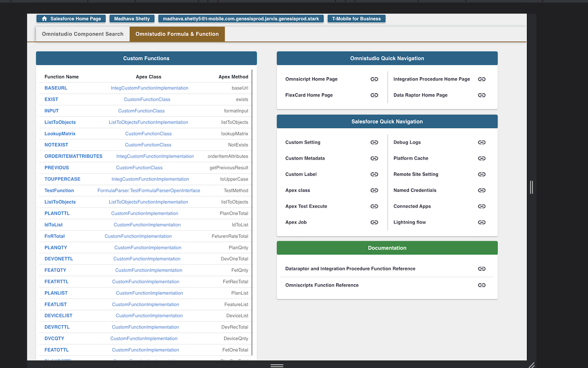The image size is (588, 368).
Task: Open the Omniscript Home Page link icon
Action: click(x=374, y=79)
